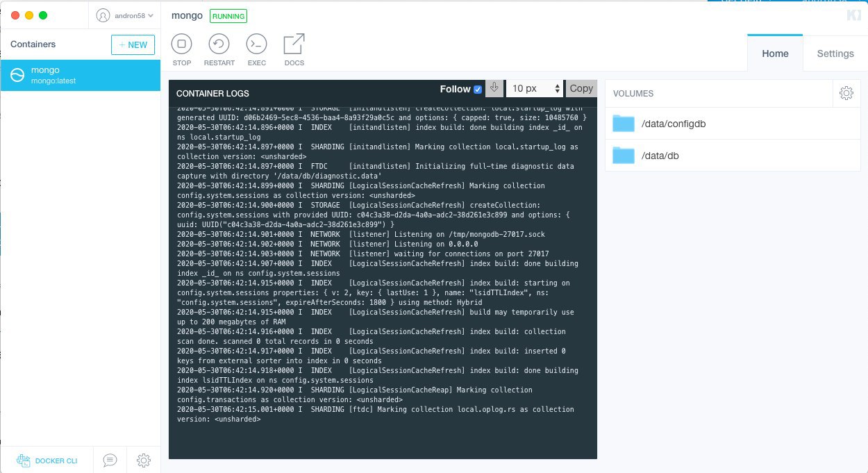Restart the mongo container
Viewport: 868px width, 473px height.
click(219, 44)
